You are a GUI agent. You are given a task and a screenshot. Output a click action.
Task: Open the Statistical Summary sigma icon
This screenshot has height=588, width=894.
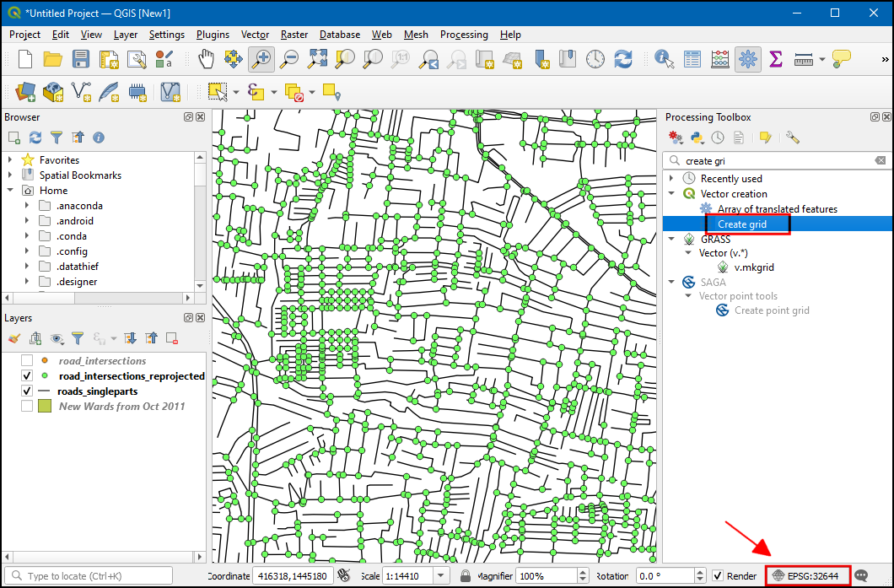click(776, 59)
